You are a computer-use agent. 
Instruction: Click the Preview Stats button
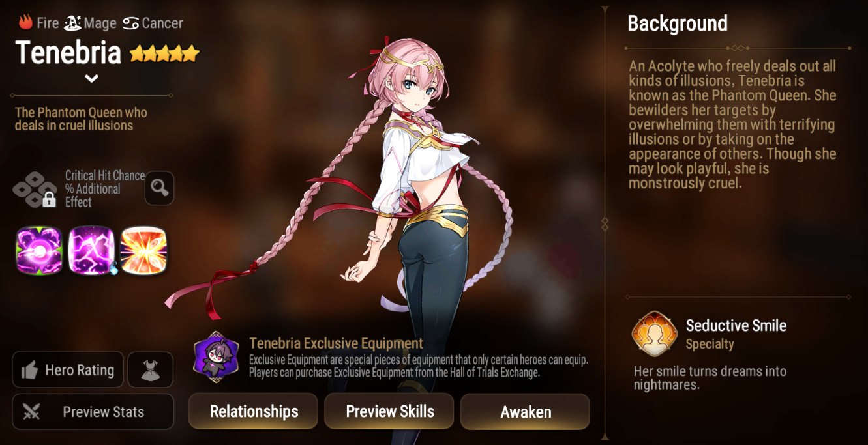tap(93, 412)
